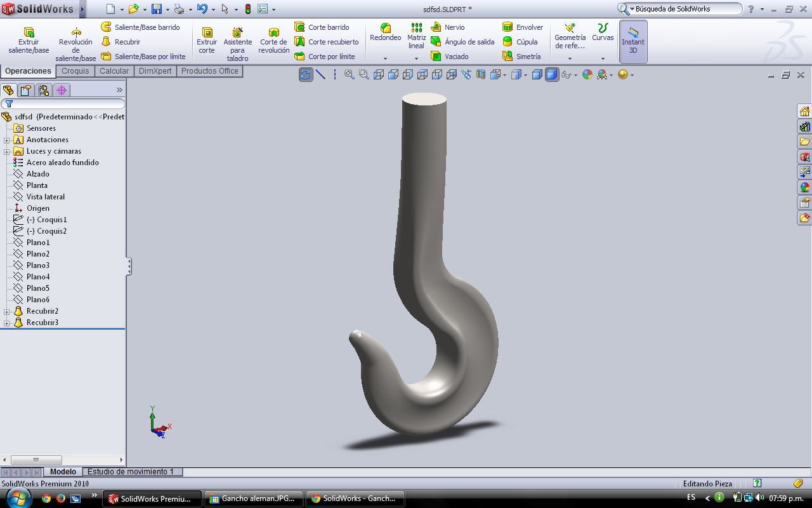Screen dimensions: 812x508
Task: Select the Extruir corte tool
Action: pyautogui.click(x=207, y=41)
